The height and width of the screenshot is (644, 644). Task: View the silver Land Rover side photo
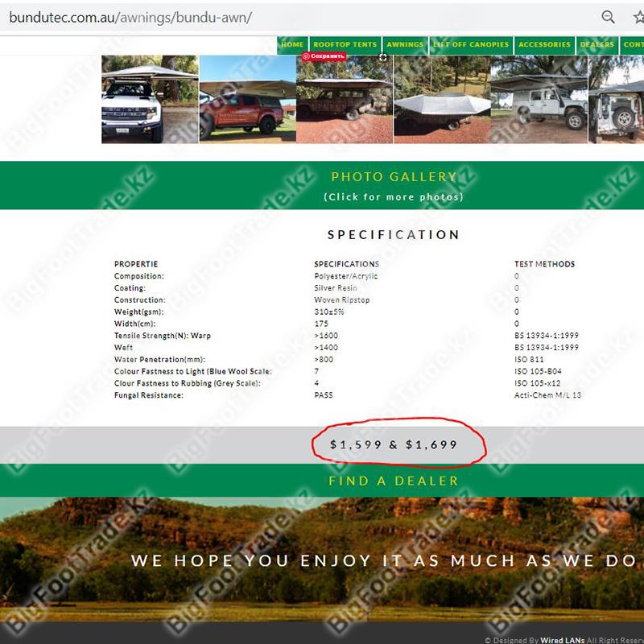click(539, 99)
